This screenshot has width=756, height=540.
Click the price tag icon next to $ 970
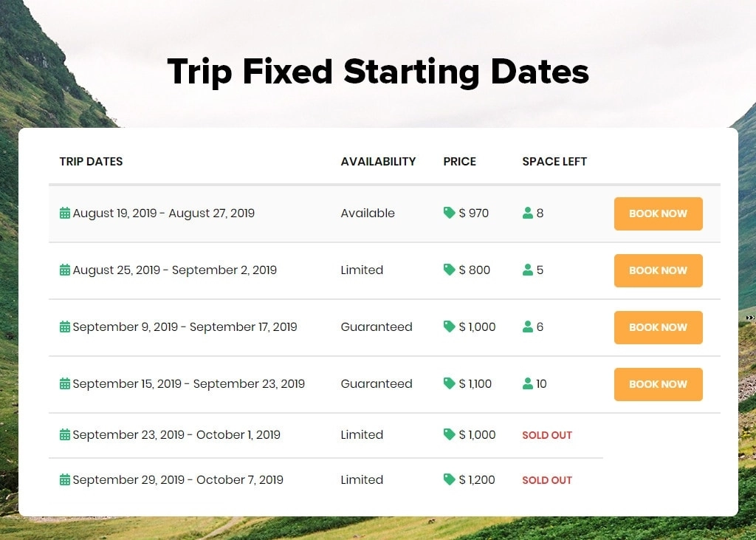(x=449, y=213)
